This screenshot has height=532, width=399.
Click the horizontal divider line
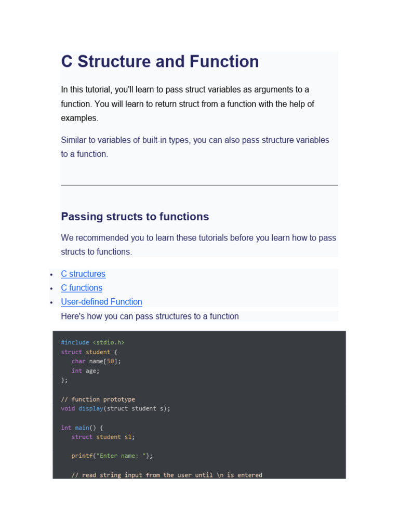[x=199, y=185]
